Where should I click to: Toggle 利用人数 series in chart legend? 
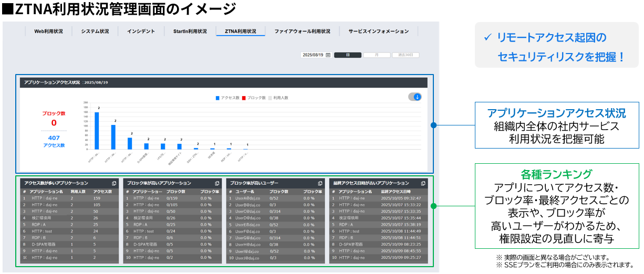(x=279, y=98)
